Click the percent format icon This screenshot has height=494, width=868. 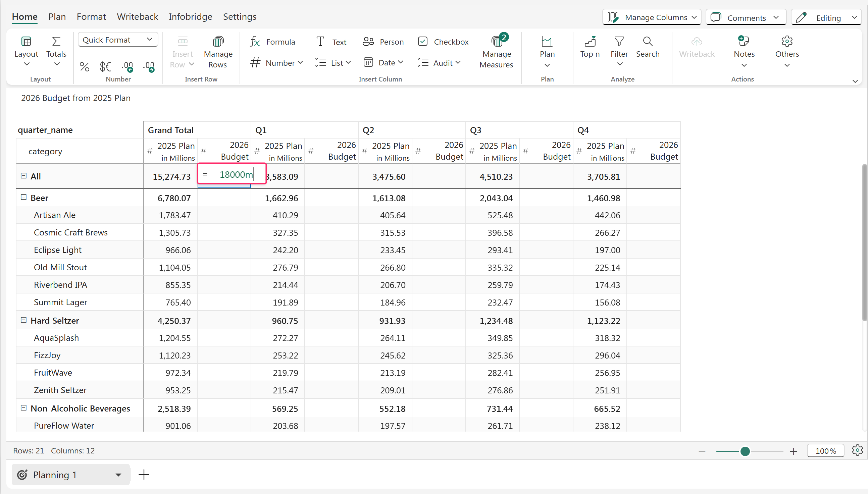click(x=84, y=66)
